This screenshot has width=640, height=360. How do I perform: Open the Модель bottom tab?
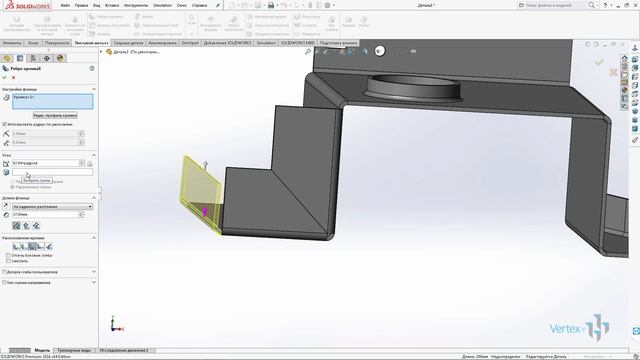click(x=42, y=350)
